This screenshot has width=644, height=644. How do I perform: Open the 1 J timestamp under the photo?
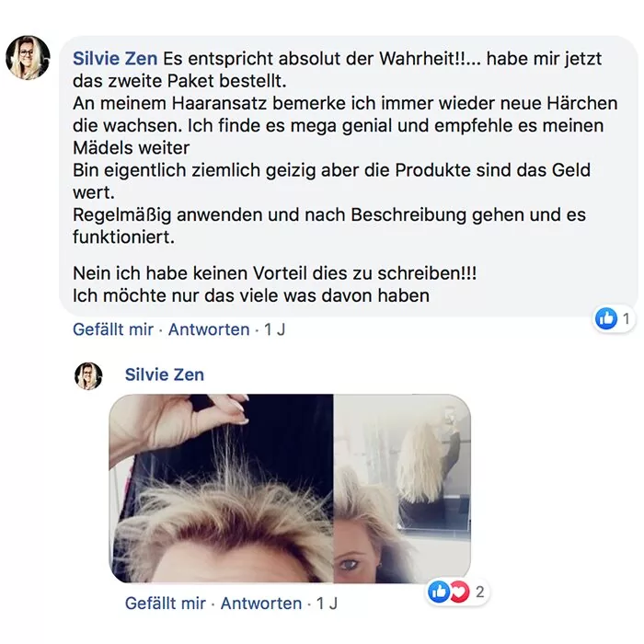pos(327,604)
